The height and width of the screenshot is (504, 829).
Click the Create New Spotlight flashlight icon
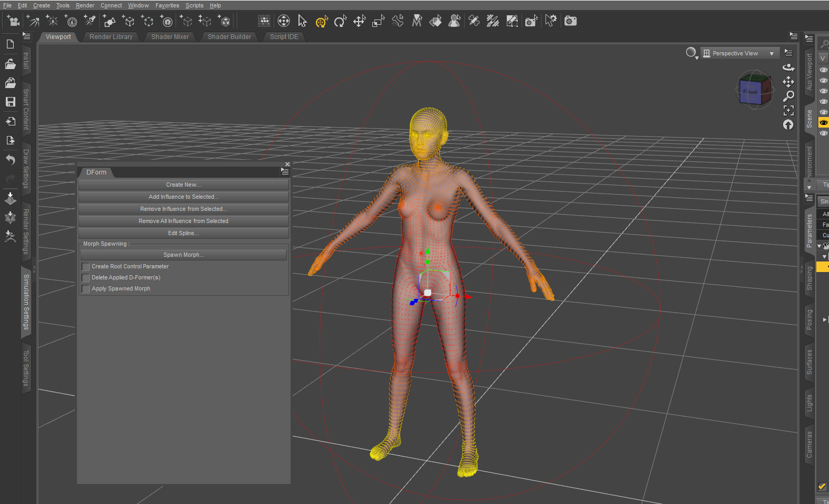pyautogui.click(x=90, y=21)
